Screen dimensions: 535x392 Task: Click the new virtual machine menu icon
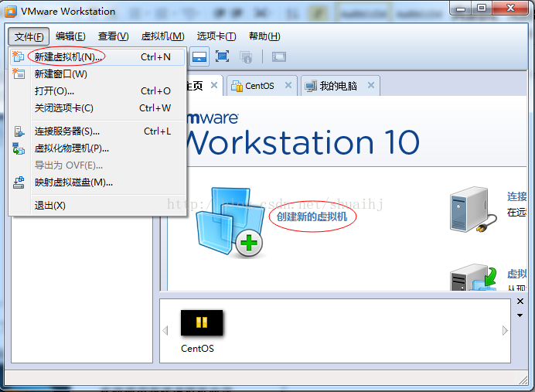click(x=18, y=56)
